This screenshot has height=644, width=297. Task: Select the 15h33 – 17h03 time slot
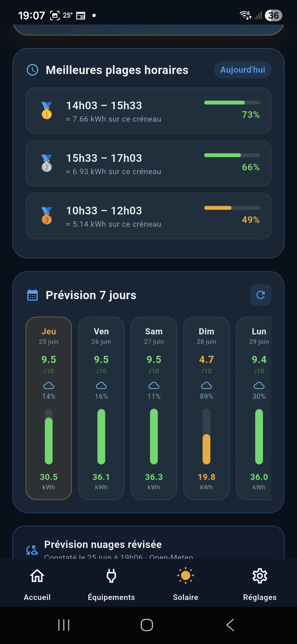[148, 163]
